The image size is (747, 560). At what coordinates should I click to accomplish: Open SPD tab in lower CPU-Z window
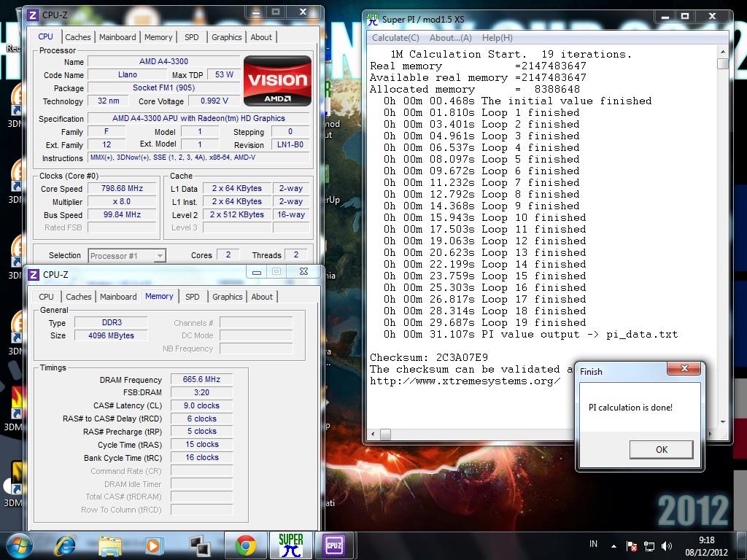[193, 297]
